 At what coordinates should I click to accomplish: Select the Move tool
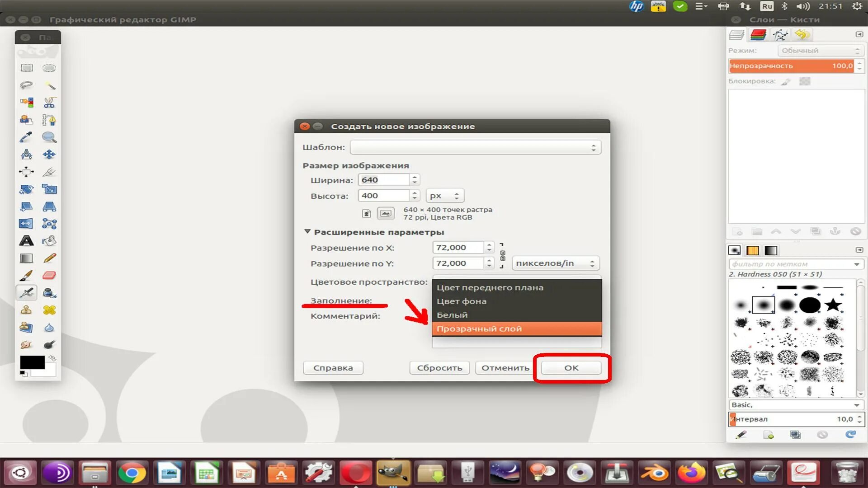pyautogui.click(x=49, y=154)
